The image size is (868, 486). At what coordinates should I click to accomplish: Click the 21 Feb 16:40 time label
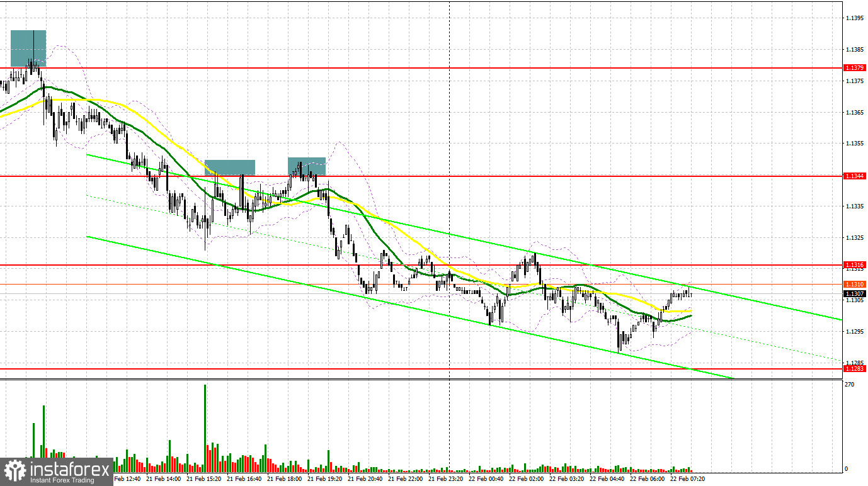tap(244, 478)
